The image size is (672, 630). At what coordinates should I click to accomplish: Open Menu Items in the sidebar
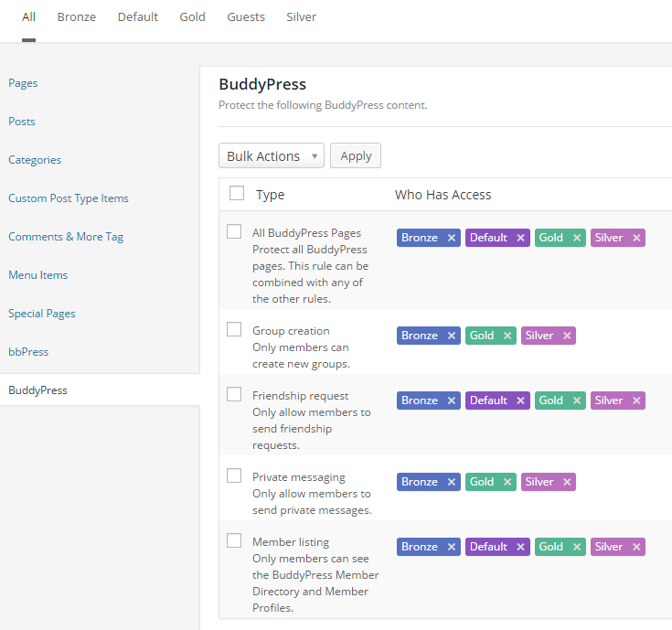pos(38,275)
